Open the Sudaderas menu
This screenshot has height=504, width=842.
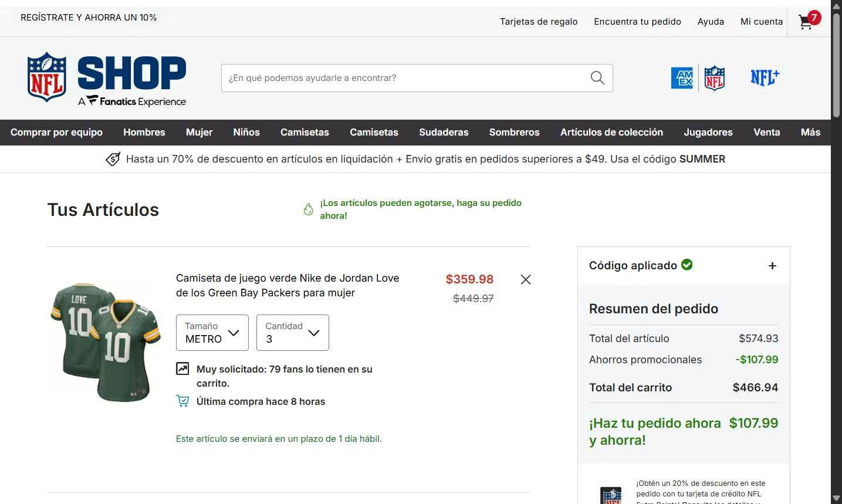(444, 133)
